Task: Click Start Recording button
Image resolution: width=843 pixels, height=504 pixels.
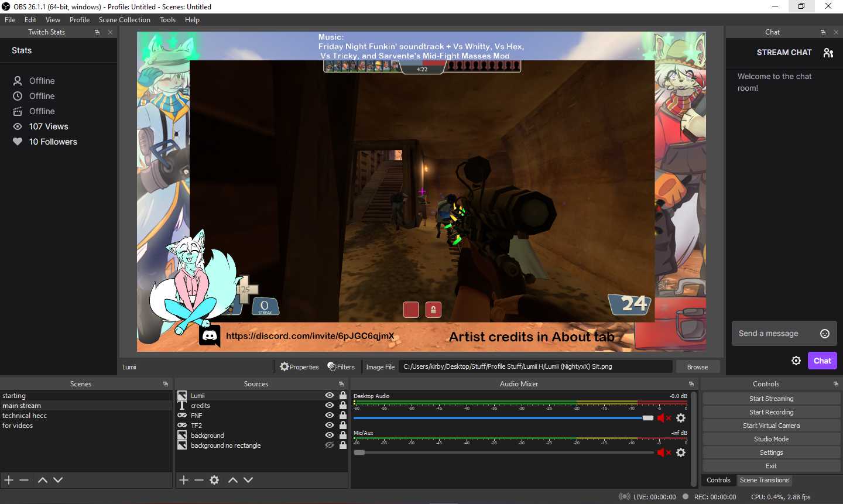Action: [772, 412]
